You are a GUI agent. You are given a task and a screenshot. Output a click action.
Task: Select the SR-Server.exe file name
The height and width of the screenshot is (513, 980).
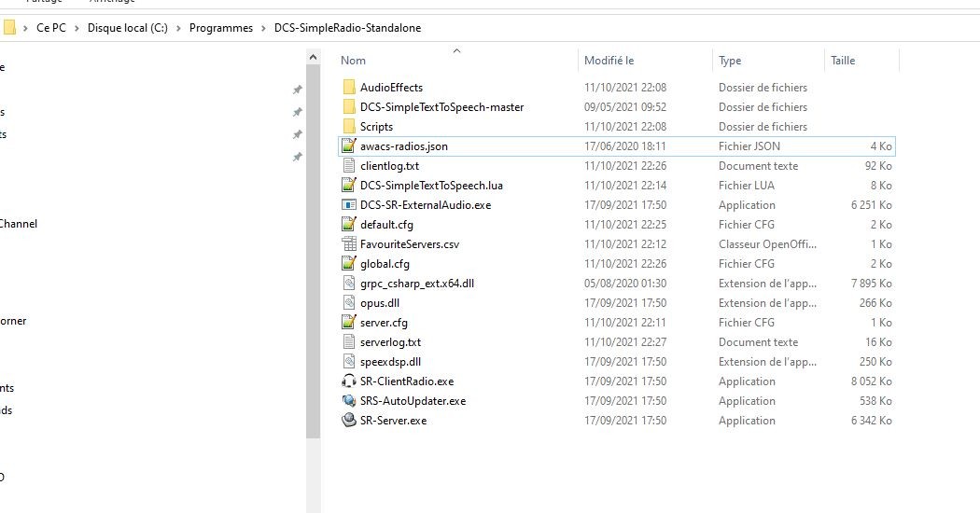(393, 421)
